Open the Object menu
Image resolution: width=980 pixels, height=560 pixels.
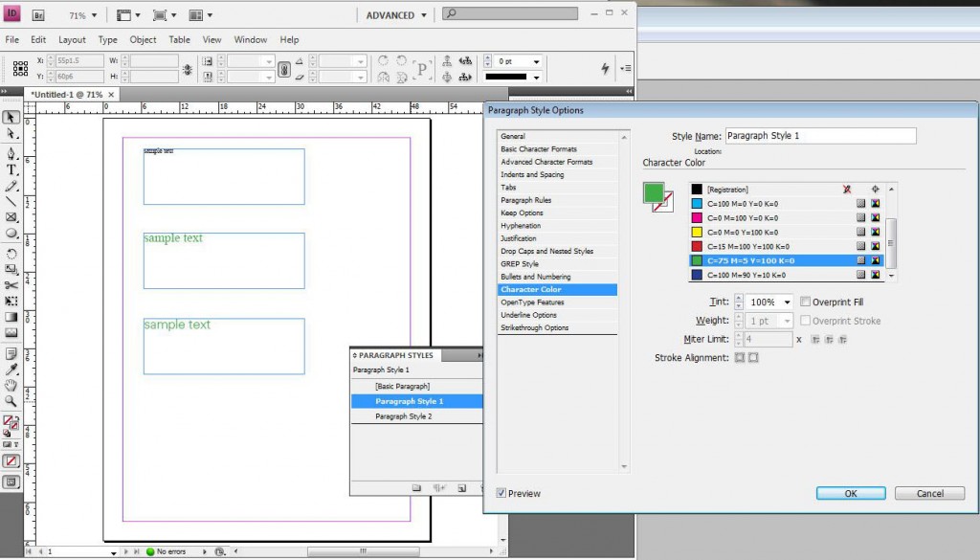click(144, 39)
